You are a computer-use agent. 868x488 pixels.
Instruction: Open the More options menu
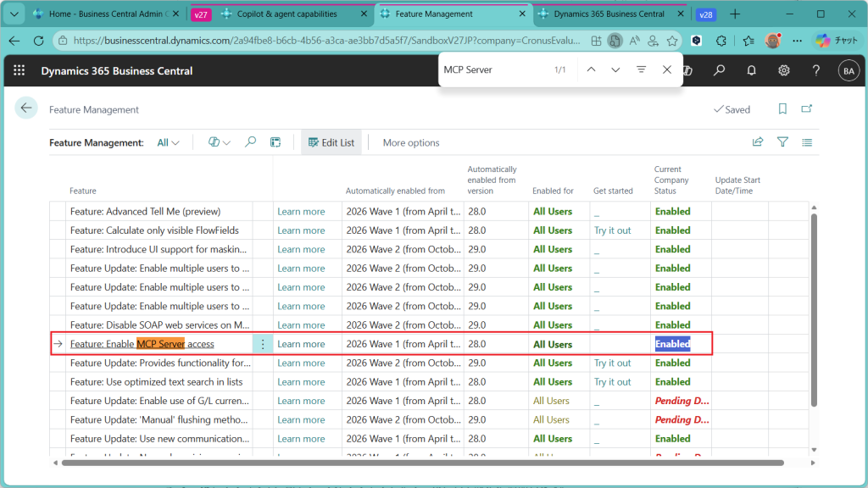(411, 143)
